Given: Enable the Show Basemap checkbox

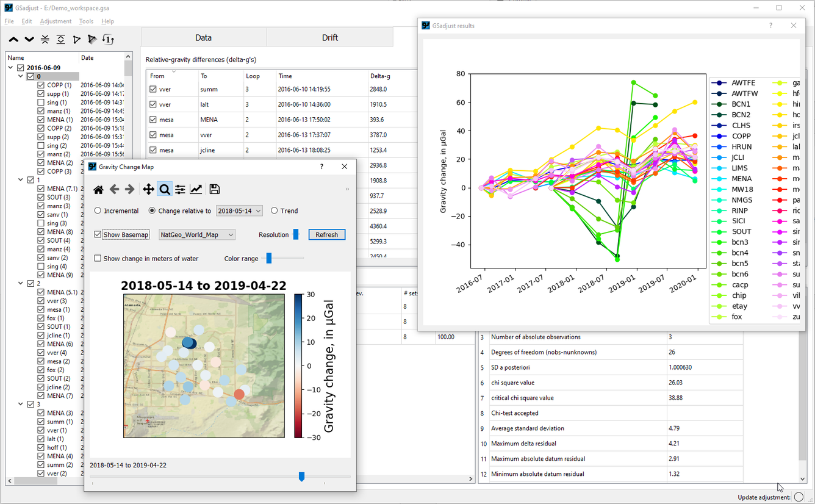Looking at the screenshot, I should coord(97,235).
